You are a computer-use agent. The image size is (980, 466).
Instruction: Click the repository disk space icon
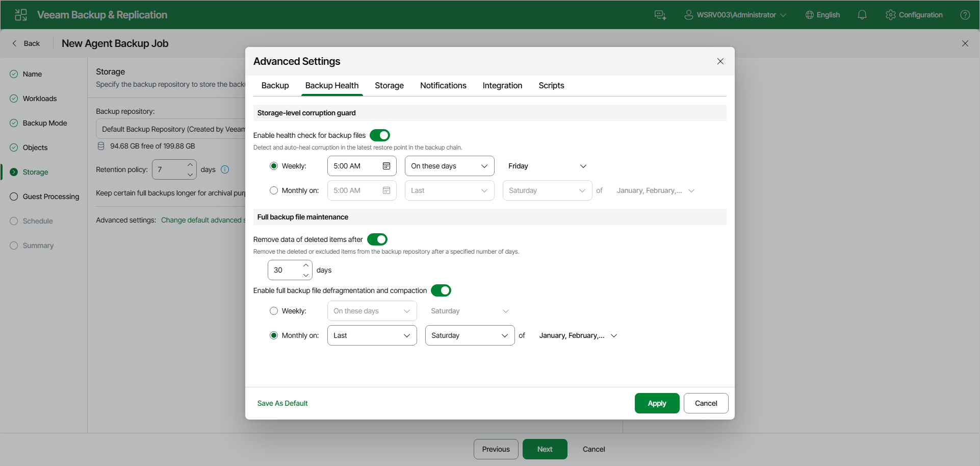pos(101,146)
